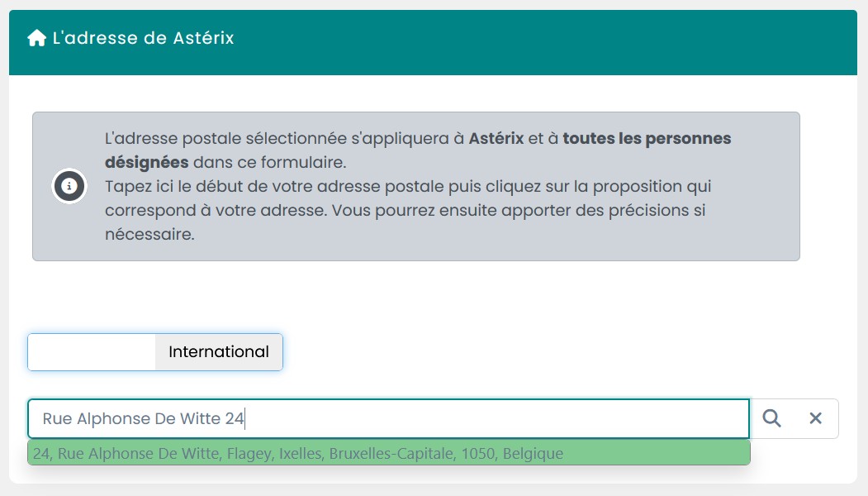Click inside the address search field
Viewport: 868px width, 496px height.
pyautogui.click(x=389, y=418)
